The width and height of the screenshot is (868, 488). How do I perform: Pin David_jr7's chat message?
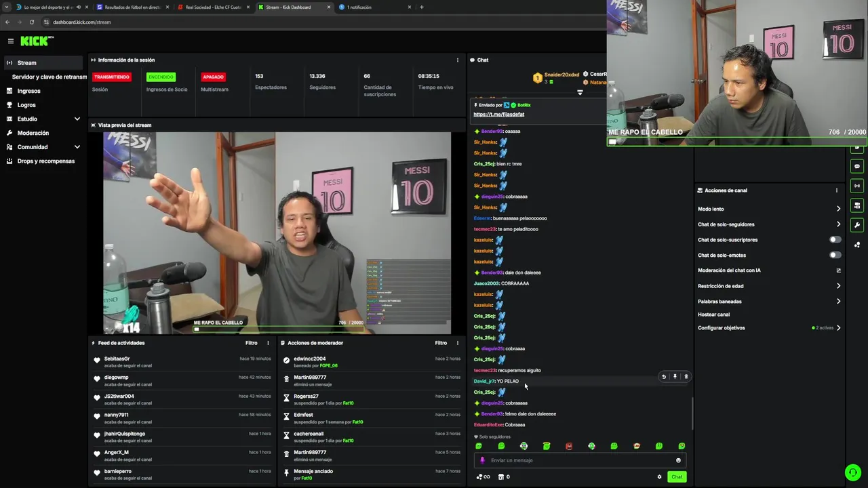pyautogui.click(x=675, y=376)
